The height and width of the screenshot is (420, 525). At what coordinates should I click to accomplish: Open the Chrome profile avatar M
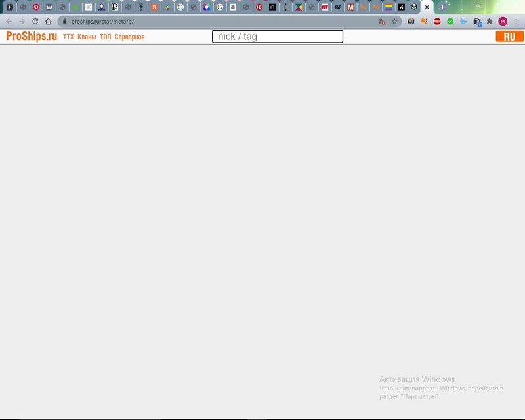click(x=503, y=21)
